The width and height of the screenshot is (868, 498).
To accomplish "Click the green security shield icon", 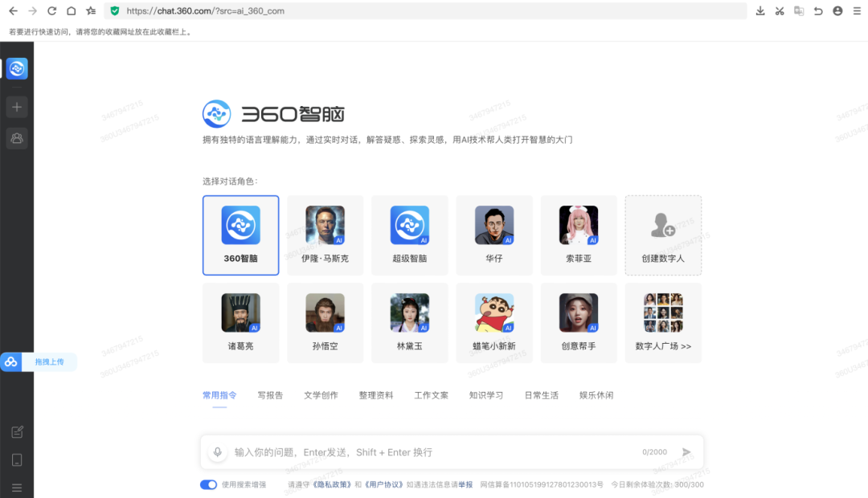I will tap(115, 11).
